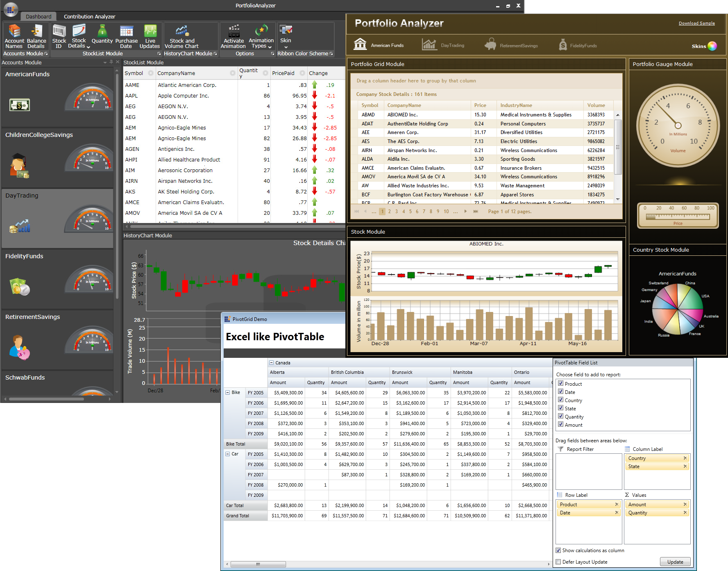The height and width of the screenshot is (571, 728).
Task: Click the Purchase Date calendar icon
Action: point(127,31)
